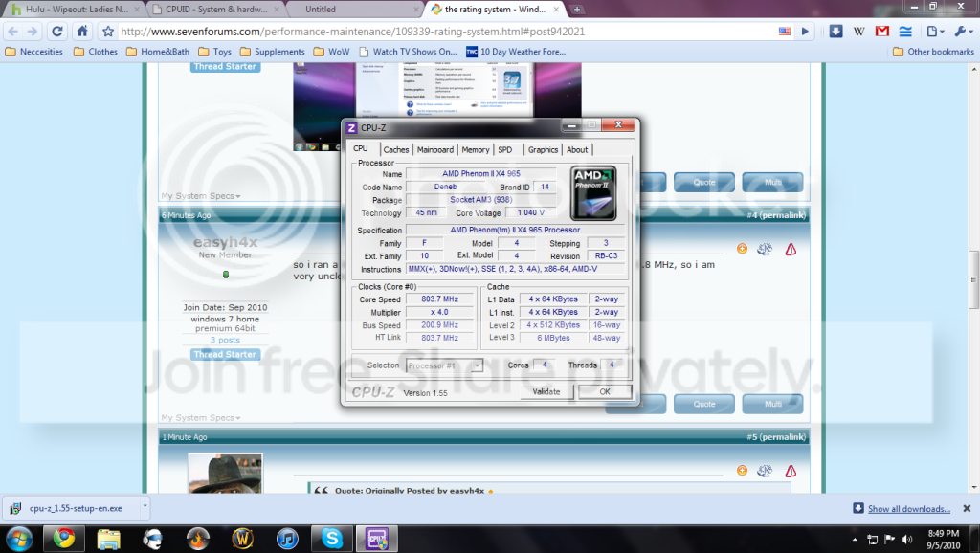Select the CPU tab in CPU-Z
This screenshot has width=980, height=553.
(361, 148)
